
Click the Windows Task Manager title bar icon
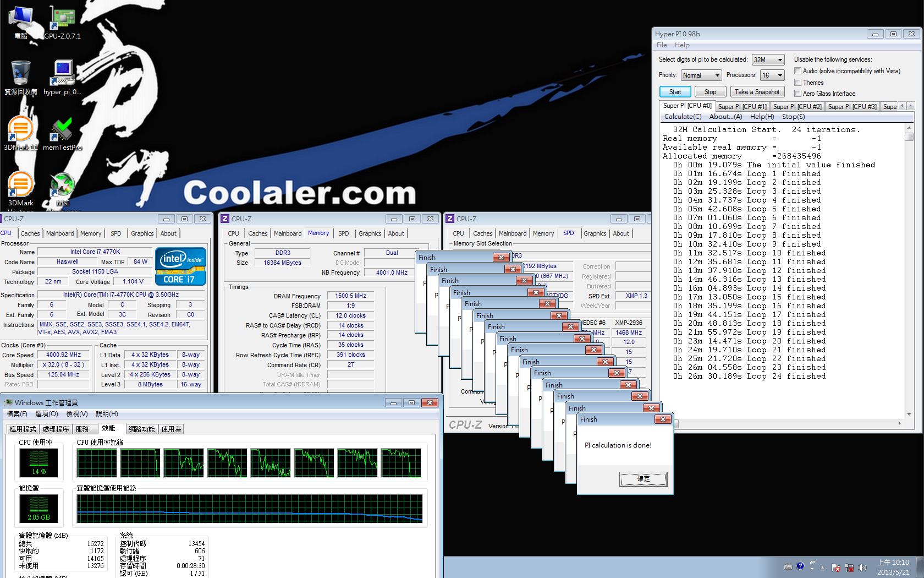tap(8, 402)
